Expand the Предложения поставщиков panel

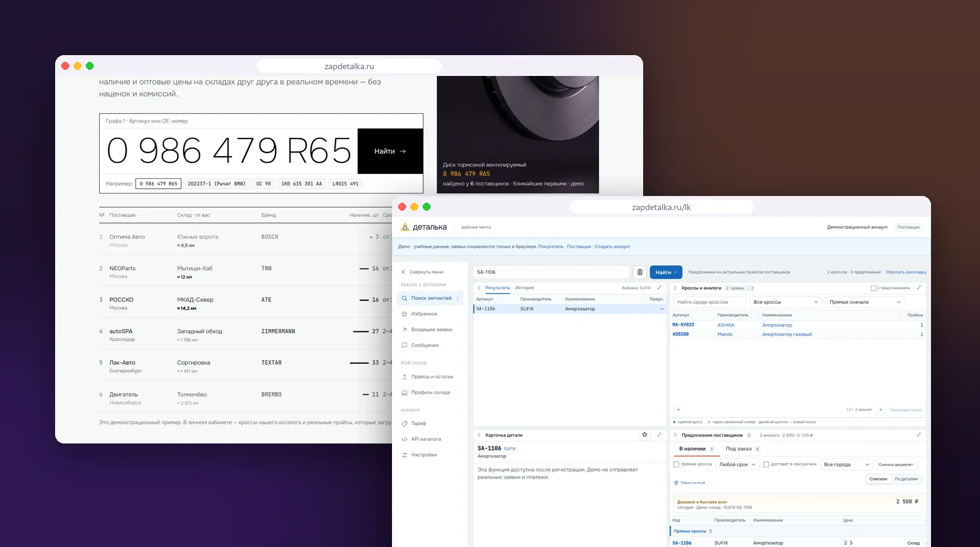pyautogui.click(x=919, y=435)
